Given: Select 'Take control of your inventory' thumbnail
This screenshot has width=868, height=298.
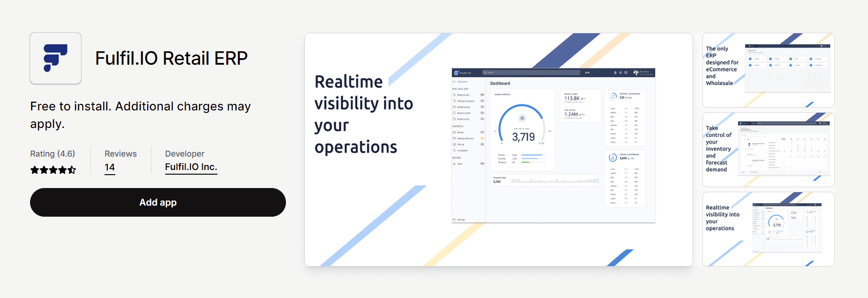Looking at the screenshot, I should [769, 150].
